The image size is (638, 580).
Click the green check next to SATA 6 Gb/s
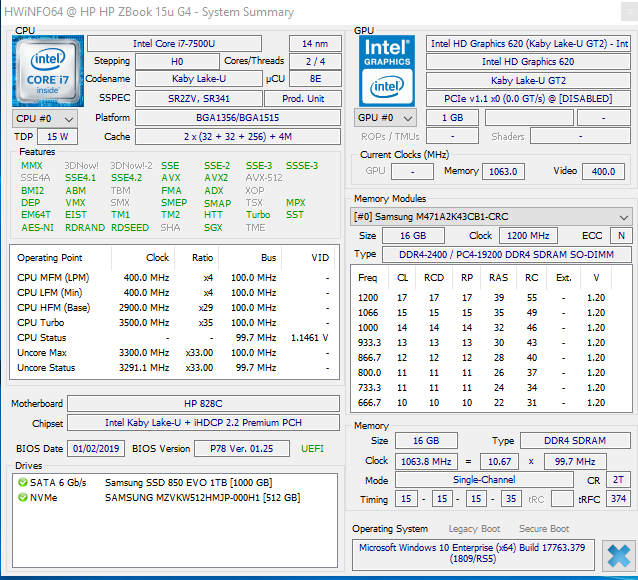[x=23, y=483]
